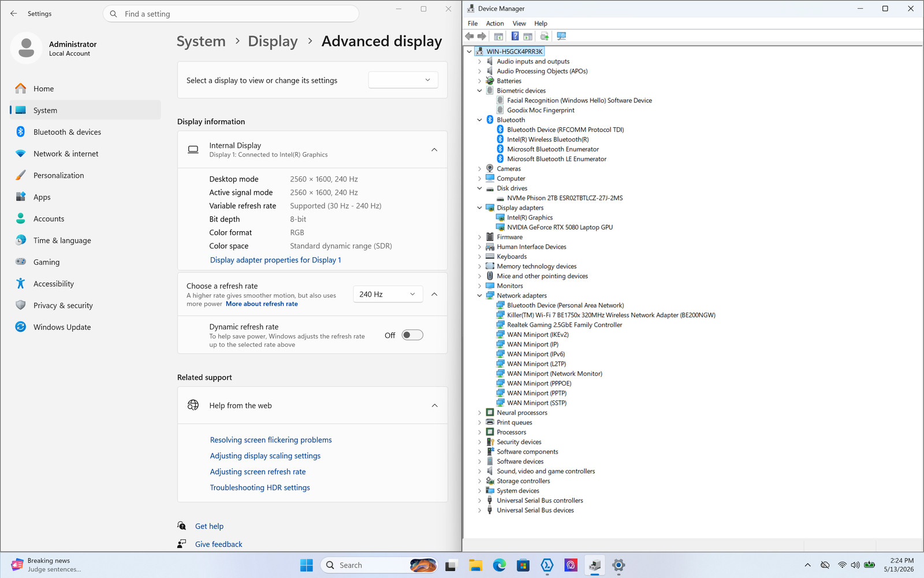Collapse Help from the web section

pos(434,406)
